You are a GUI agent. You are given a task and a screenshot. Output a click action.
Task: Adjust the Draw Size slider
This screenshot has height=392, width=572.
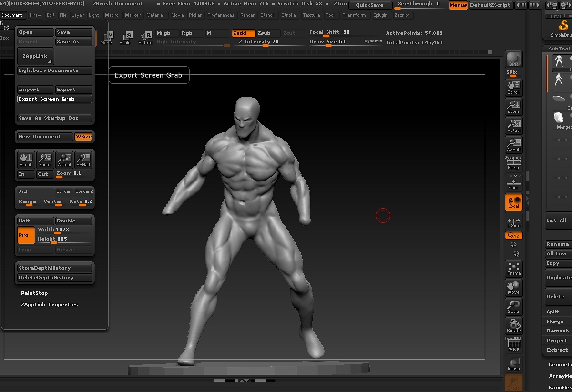tap(335, 42)
